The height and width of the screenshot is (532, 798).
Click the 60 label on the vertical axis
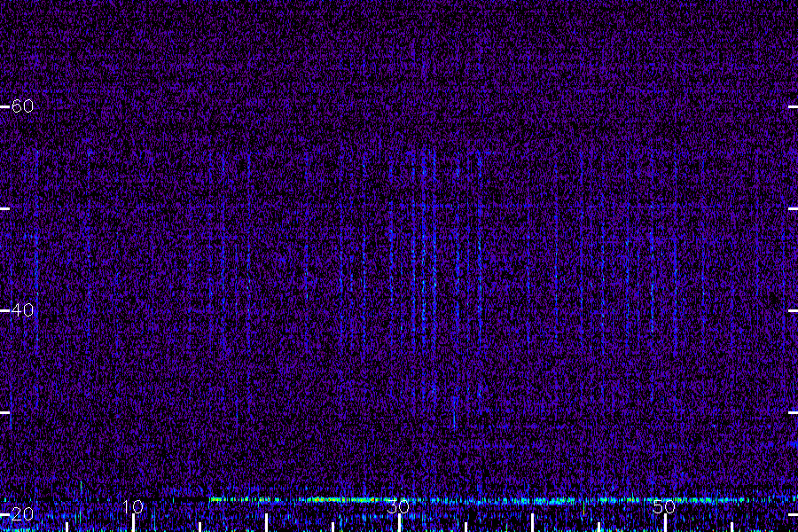pos(22,106)
